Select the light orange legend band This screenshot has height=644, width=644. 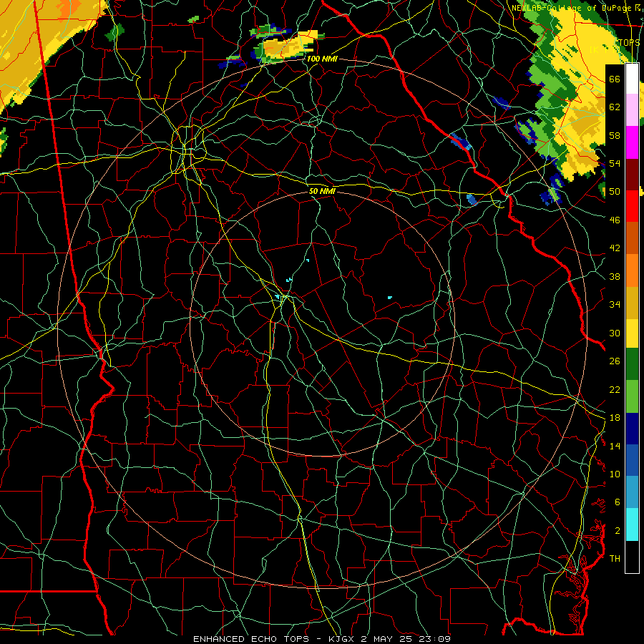[x=632, y=270]
